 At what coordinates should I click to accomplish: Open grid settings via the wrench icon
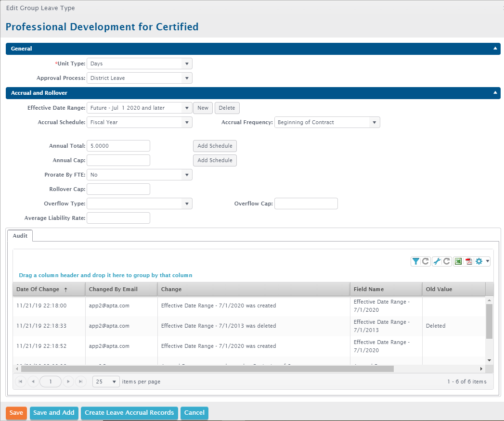pyautogui.click(x=437, y=261)
